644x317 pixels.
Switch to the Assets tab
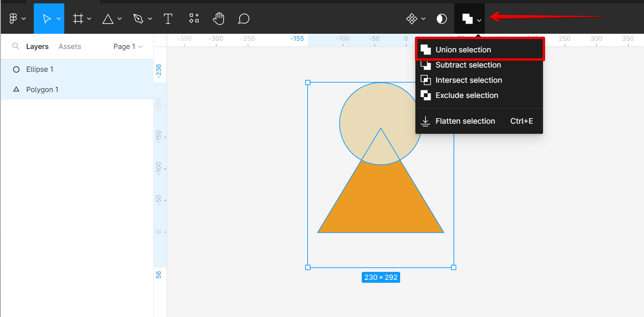click(x=70, y=46)
